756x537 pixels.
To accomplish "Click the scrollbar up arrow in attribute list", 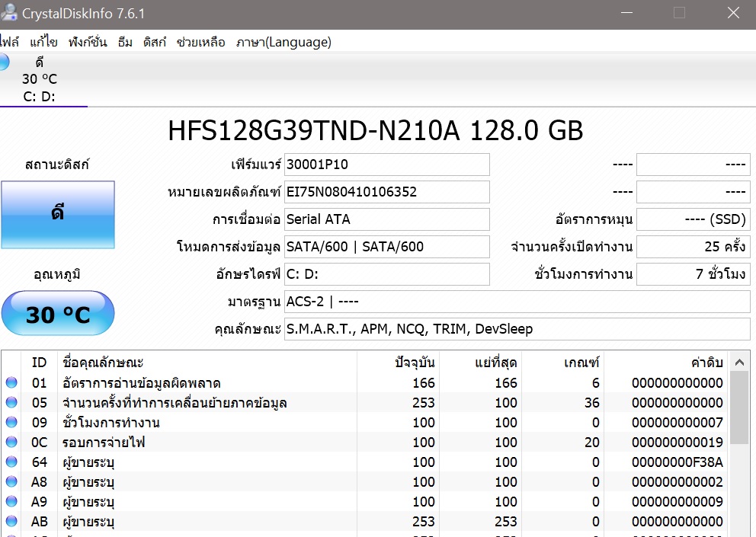I will [x=739, y=362].
